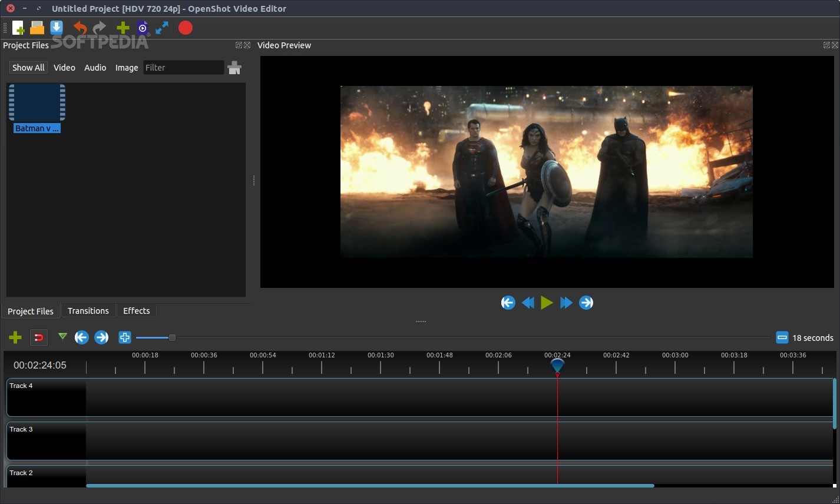
Task: Switch to the Transitions tab
Action: 88,311
